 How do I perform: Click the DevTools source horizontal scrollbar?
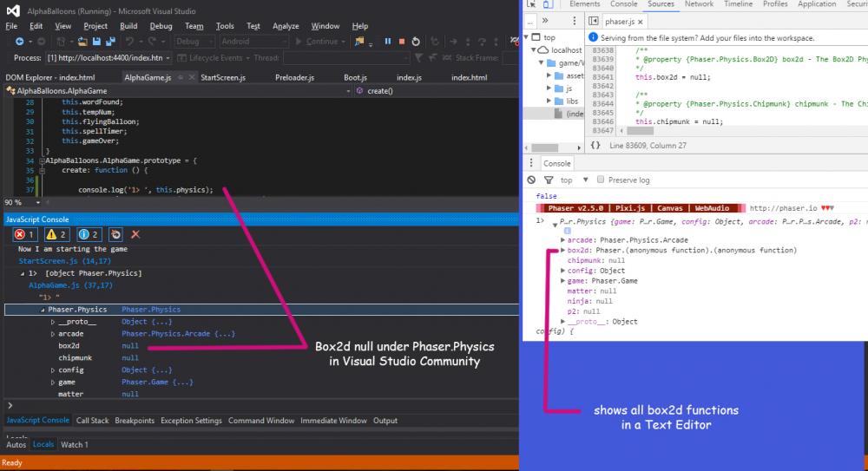point(640,131)
